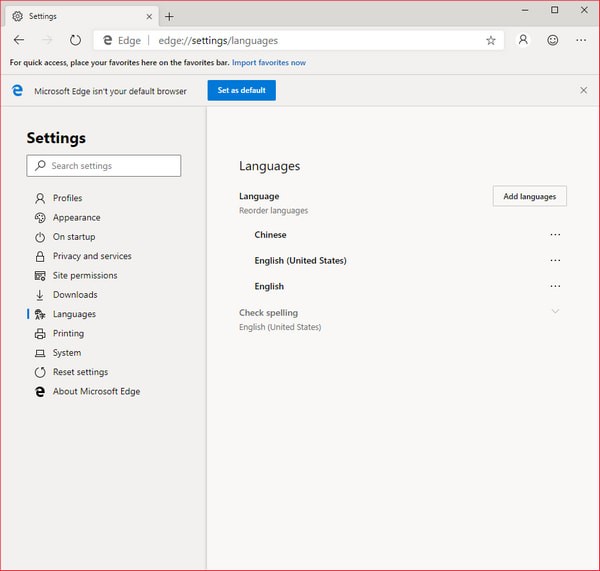Click the Import favorites now link
This screenshot has width=600, height=571.
click(x=269, y=63)
